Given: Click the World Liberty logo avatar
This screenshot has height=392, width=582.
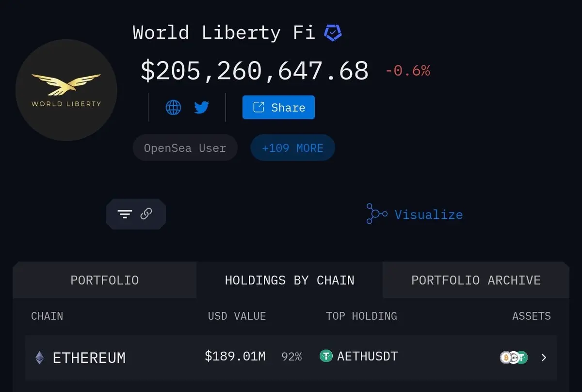Looking at the screenshot, I should (x=66, y=90).
